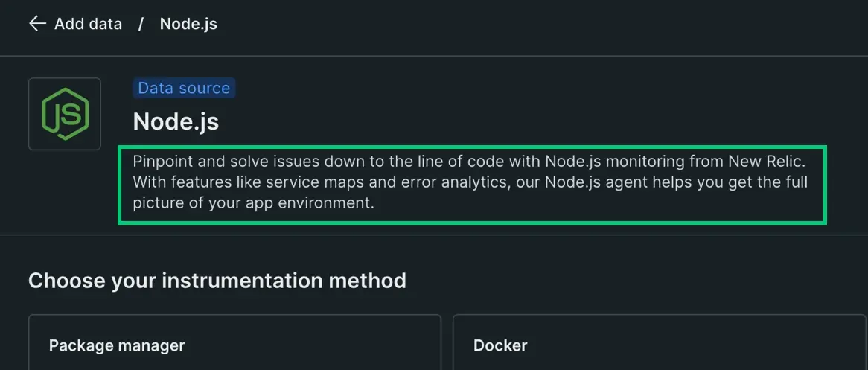
Task: Click the Choose your instrumentation method heading
Action: pyautogui.click(x=217, y=280)
